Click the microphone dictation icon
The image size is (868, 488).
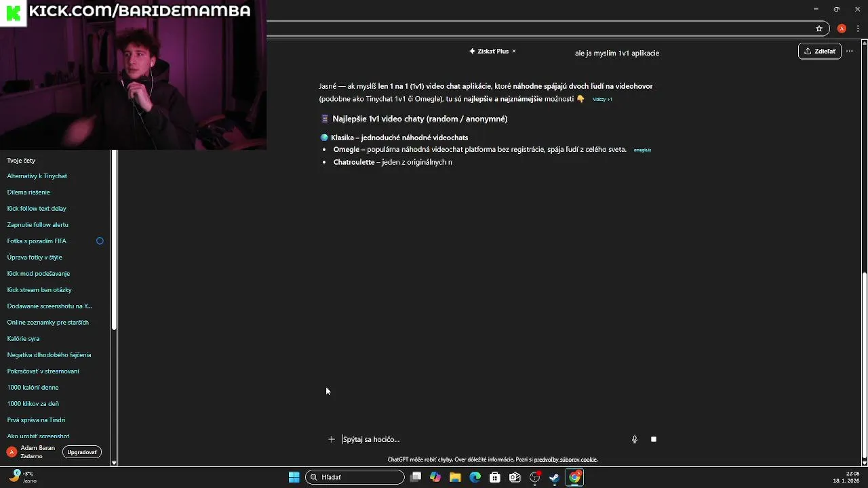tap(635, 439)
